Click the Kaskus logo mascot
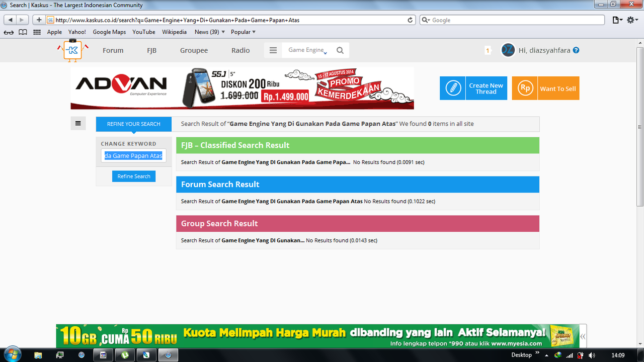Viewport: 644px width, 362px height. tap(73, 50)
